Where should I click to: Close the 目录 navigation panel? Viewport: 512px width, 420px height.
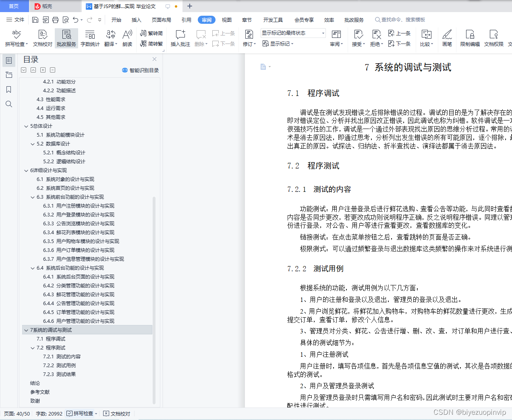[x=154, y=59]
